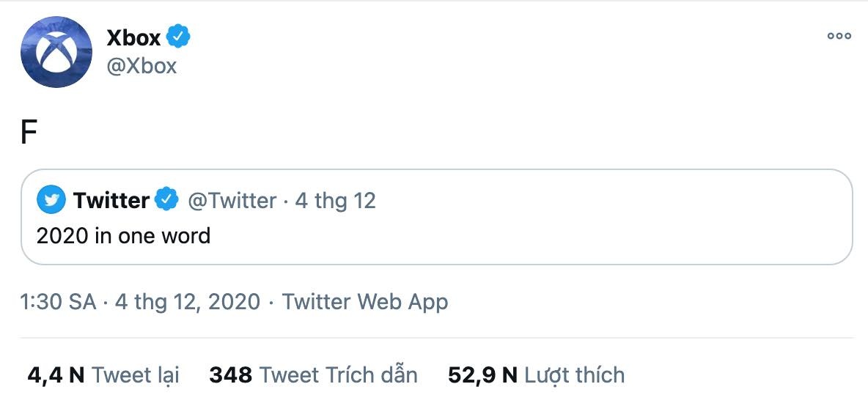Open the quoted tweet "2020 in one word"
868x406 pixels.
click(123, 236)
